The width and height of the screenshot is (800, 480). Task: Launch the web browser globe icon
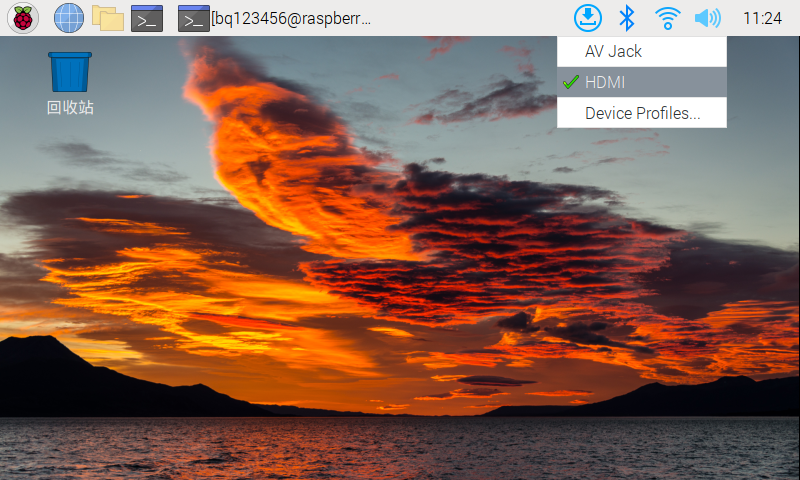68,18
